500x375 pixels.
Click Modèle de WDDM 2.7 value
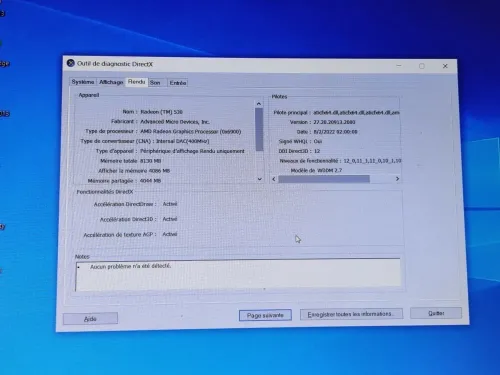pos(329,170)
